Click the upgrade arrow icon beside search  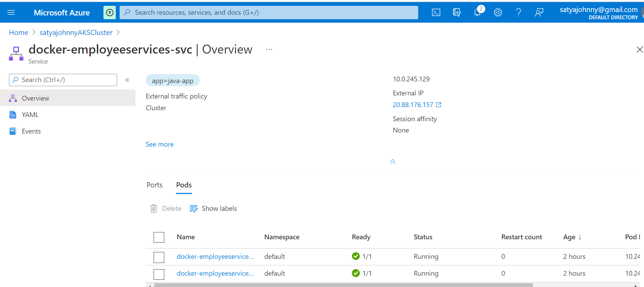coord(110,13)
